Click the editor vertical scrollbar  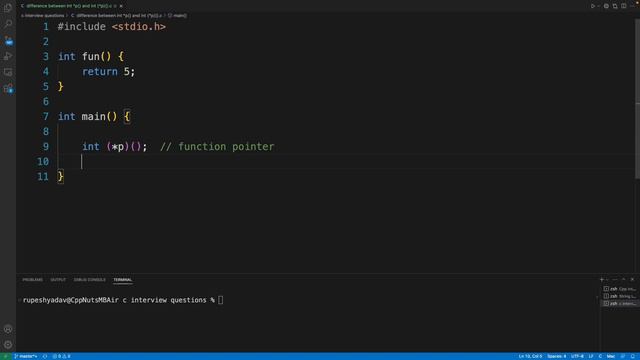click(637, 98)
